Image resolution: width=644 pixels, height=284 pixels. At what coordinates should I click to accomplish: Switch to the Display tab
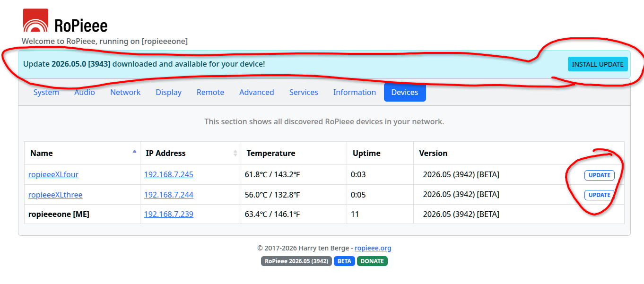pyautogui.click(x=169, y=92)
